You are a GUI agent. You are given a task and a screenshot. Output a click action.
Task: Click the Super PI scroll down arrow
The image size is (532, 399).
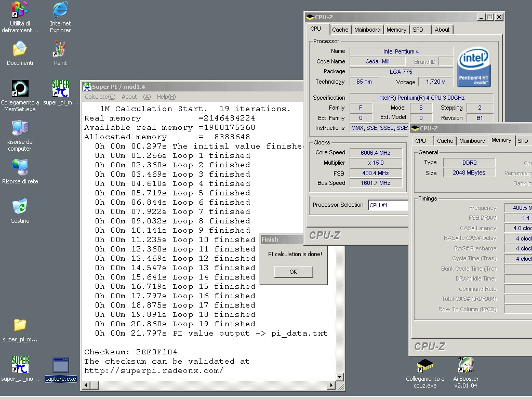(339, 377)
